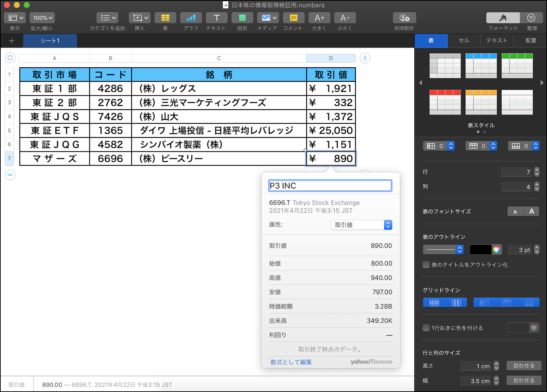Open the black outline color swatch
The height and width of the screenshot is (392, 547).
(x=480, y=250)
